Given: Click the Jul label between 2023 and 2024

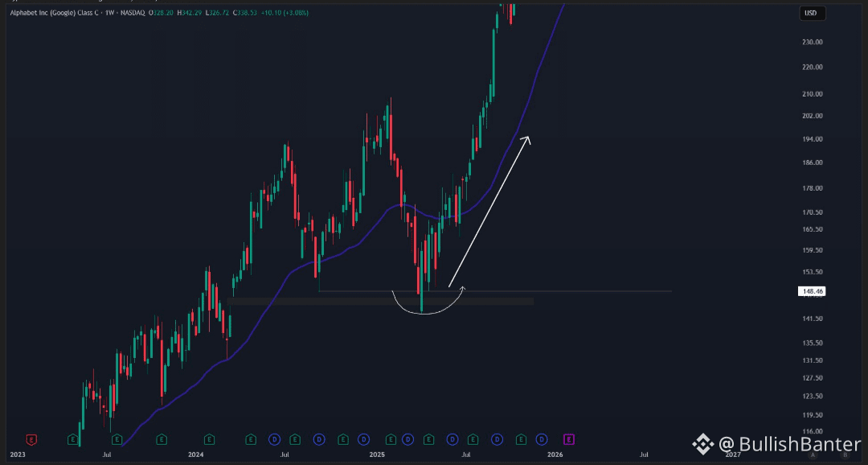Looking at the screenshot, I should coord(107,455).
